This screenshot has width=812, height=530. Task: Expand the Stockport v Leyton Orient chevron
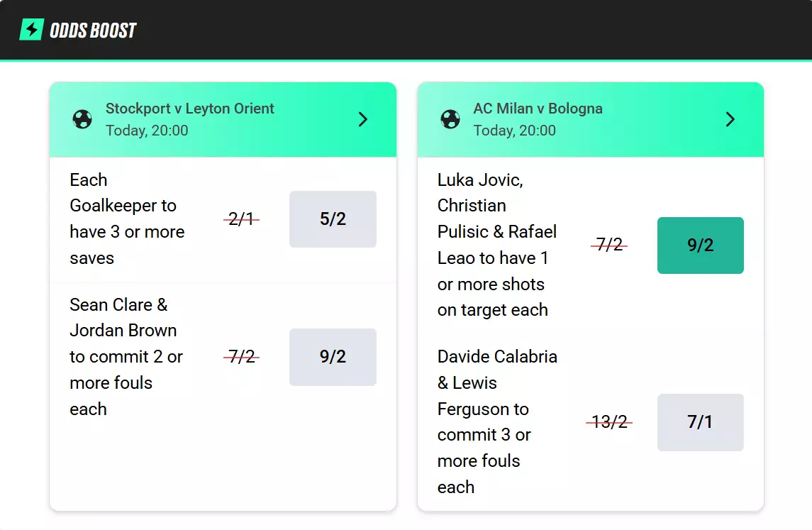click(363, 119)
